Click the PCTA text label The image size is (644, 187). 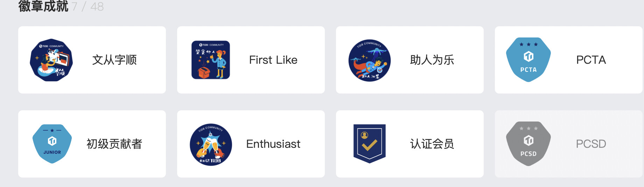(591, 60)
